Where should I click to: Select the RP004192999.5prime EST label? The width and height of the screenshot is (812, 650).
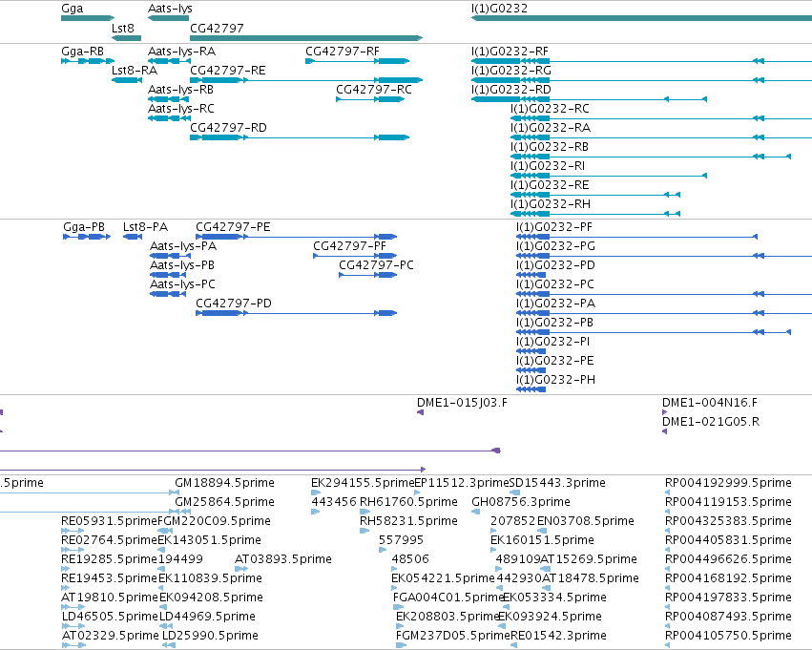(x=728, y=483)
